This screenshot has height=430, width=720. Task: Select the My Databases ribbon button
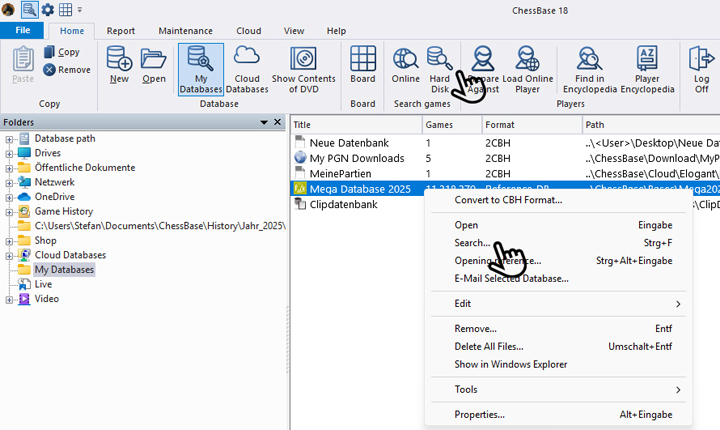201,69
